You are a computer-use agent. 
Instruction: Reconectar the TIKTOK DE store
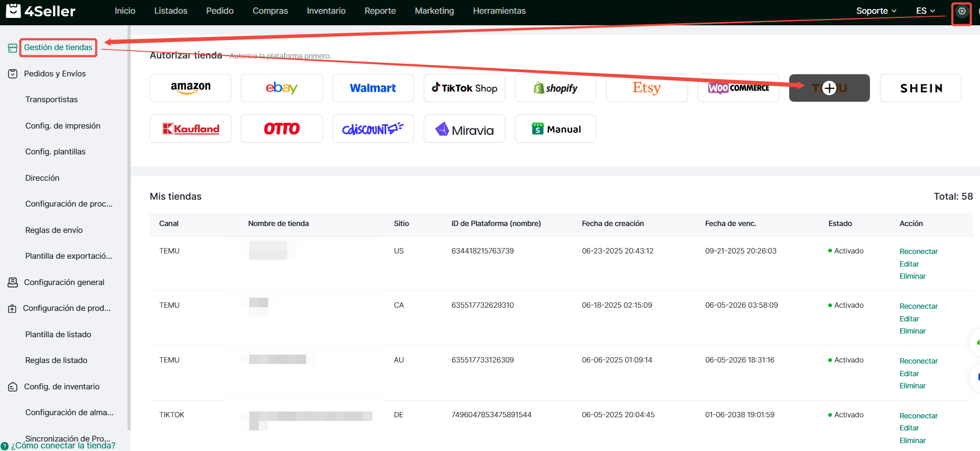pos(918,416)
